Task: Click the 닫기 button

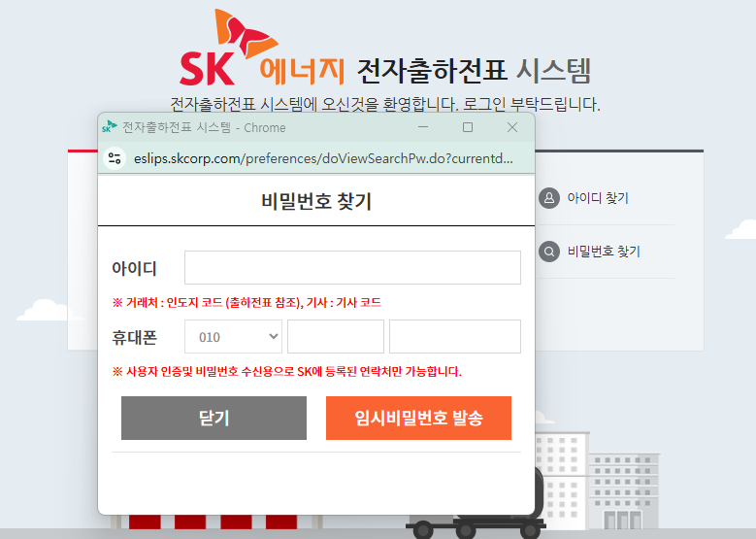Action: coord(214,418)
